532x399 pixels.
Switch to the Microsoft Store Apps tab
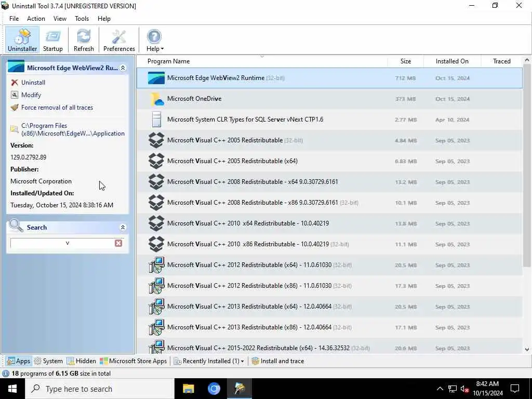(x=134, y=361)
